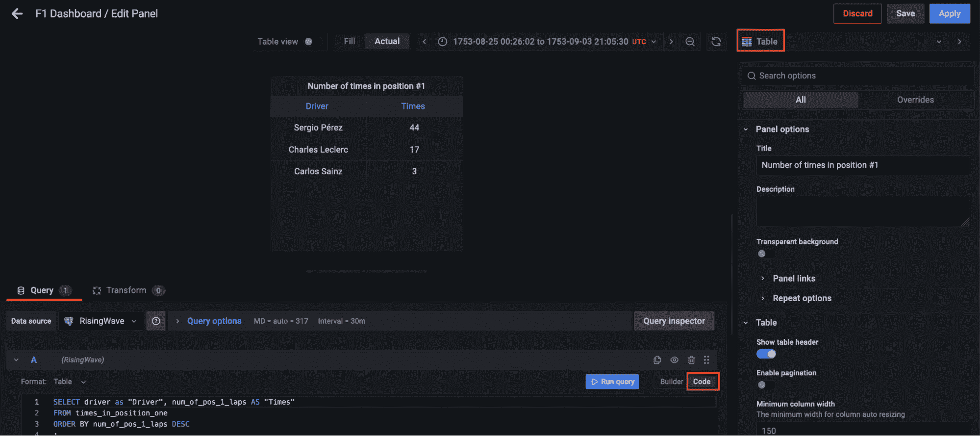Switch the query editor to Builder mode
The image size is (980, 436).
[x=671, y=382]
